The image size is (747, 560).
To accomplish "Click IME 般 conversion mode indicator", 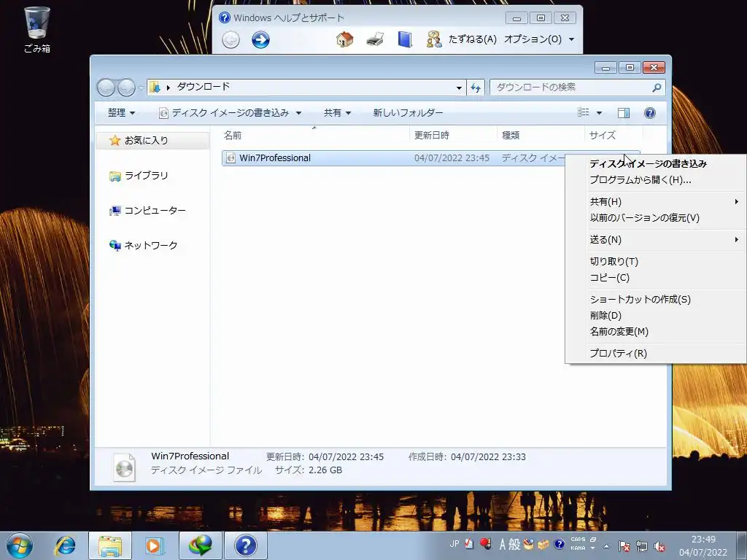I will click(514, 544).
